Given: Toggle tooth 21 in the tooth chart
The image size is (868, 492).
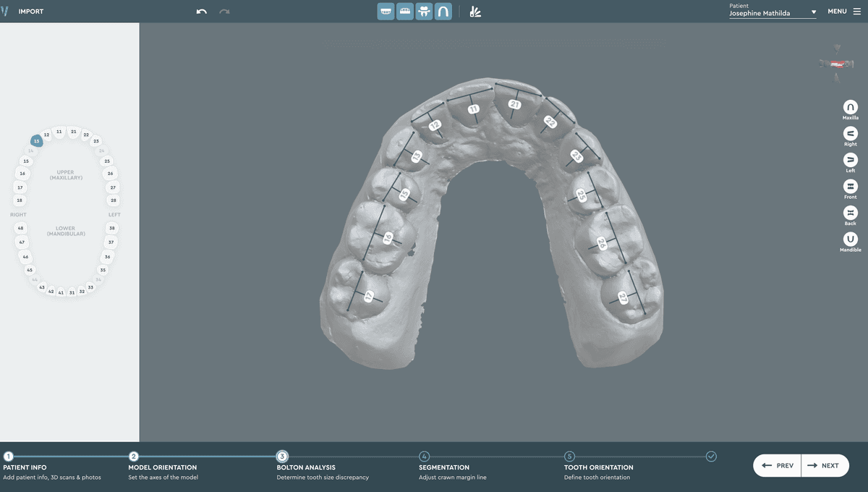Looking at the screenshot, I should pyautogui.click(x=73, y=132).
